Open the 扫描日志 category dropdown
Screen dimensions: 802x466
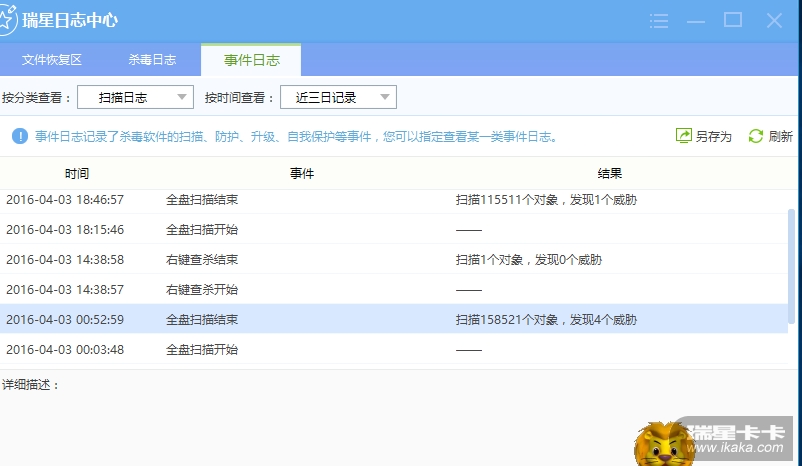tap(136, 97)
